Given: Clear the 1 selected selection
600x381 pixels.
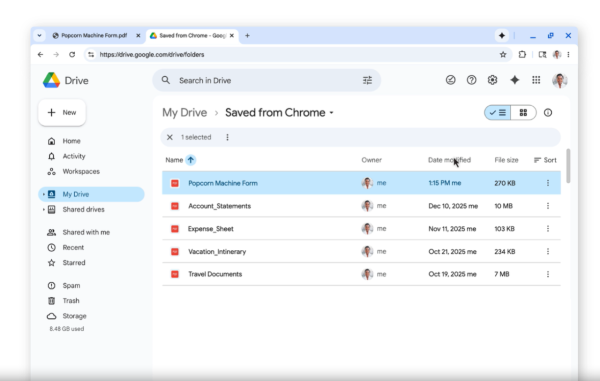Looking at the screenshot, I should coord(170,137).
